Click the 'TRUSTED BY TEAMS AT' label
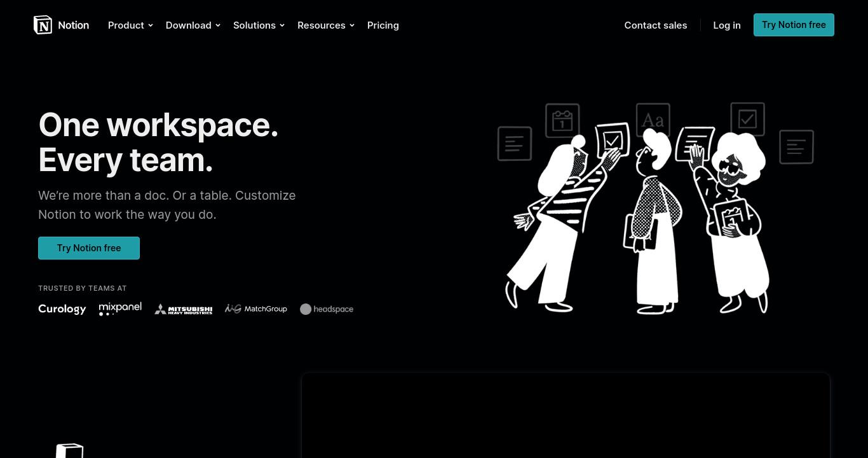This screenshot has height=458, width=868. (83, 288)
